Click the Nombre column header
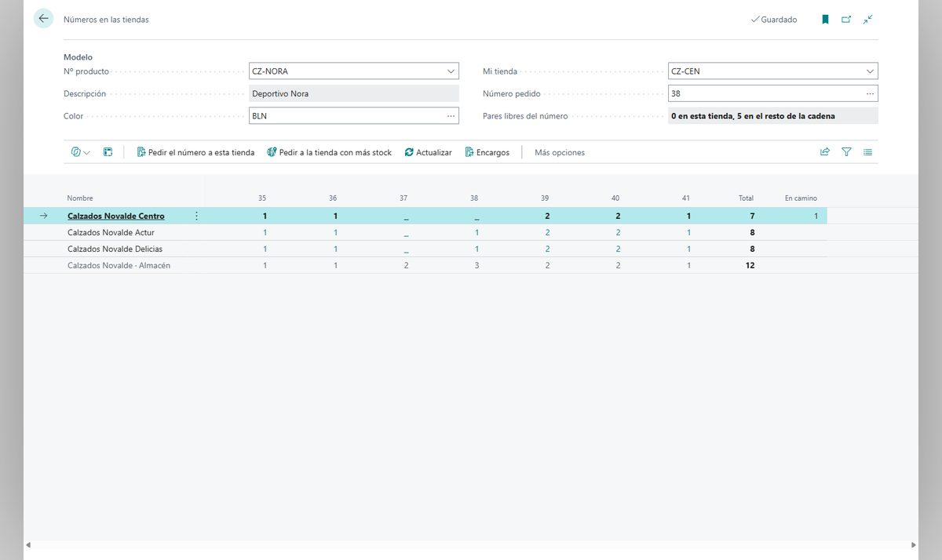This screenshot has width=942, height=560. (80, 198)
